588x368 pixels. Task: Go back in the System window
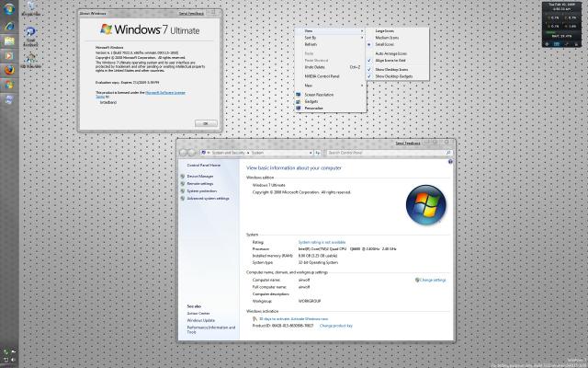click(x=183, y=153)
